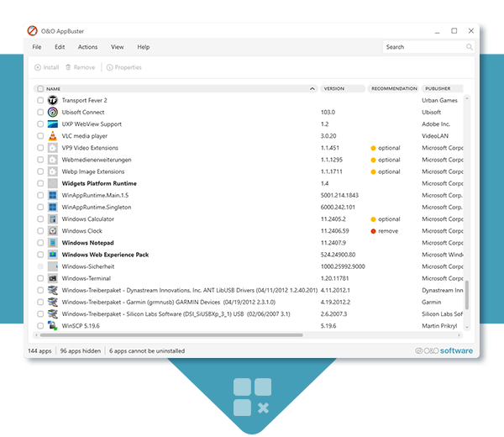Image resolution: width=504 pixels, height=437 pixels.
Task: Click the UXP WebView Support icon
Action: pyautogui.click(x=52, y=124)
